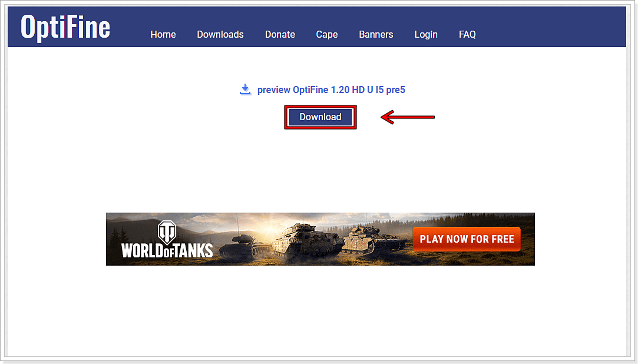This screenshot has height=364, width=638.
Task: Open the Login page
Action: tap(426, 35)
